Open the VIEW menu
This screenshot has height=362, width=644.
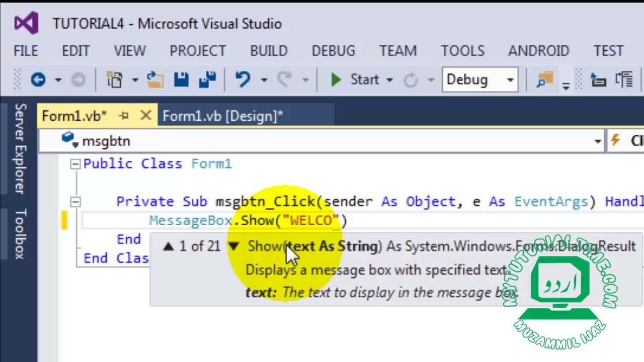(130, 51)
